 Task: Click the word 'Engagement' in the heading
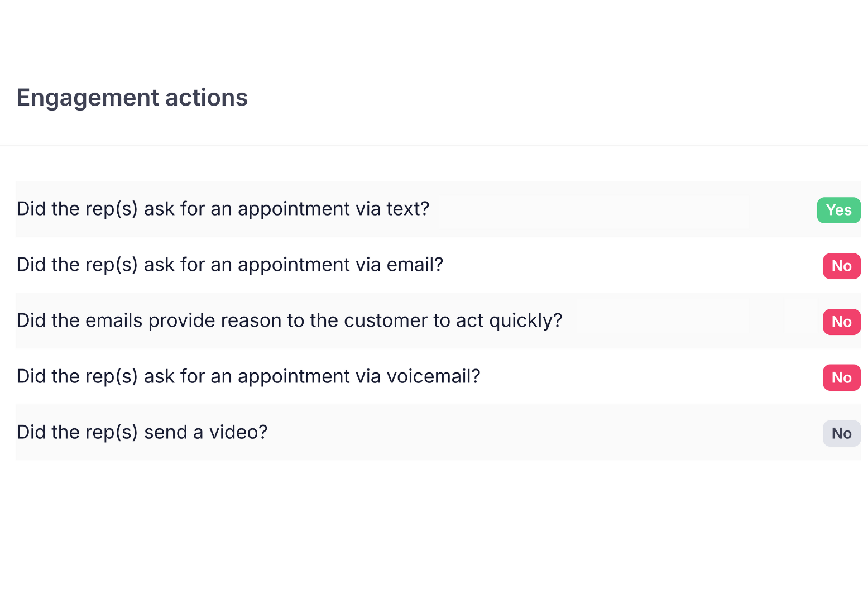[x=88, y=98]
